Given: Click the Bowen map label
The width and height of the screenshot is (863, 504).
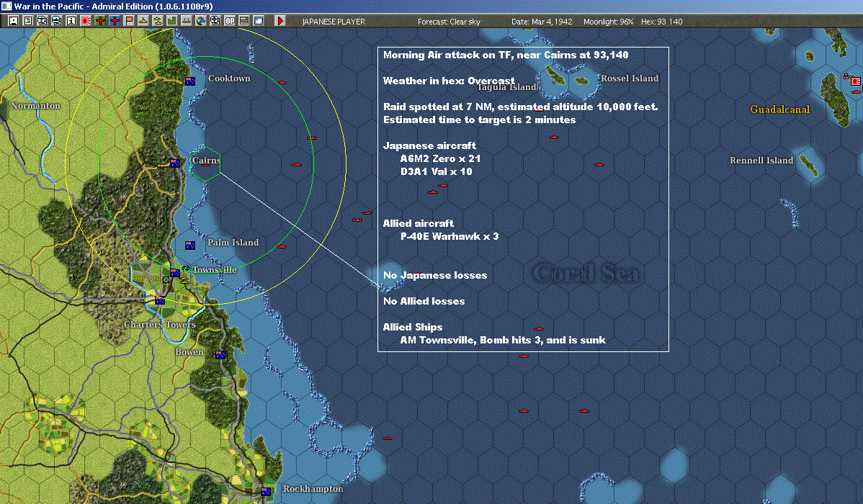Looking at the screenshot, I should [189, 351].
